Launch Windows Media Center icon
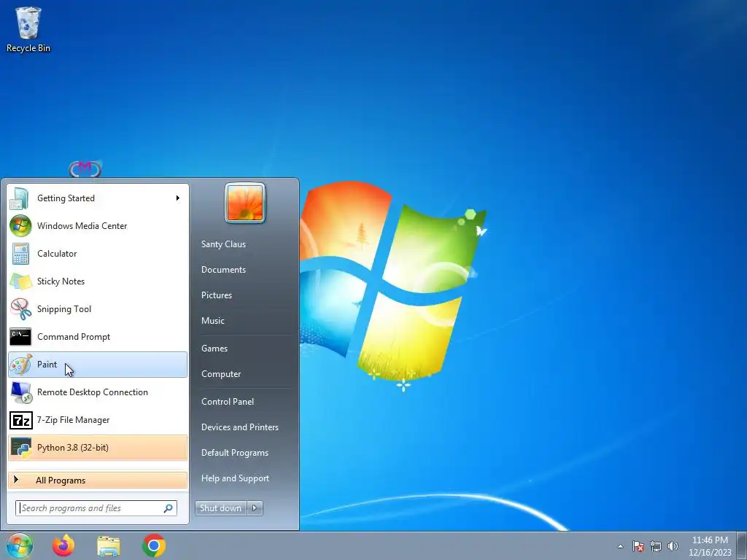Screen dimensions: 747x560 tap(20, 226)
